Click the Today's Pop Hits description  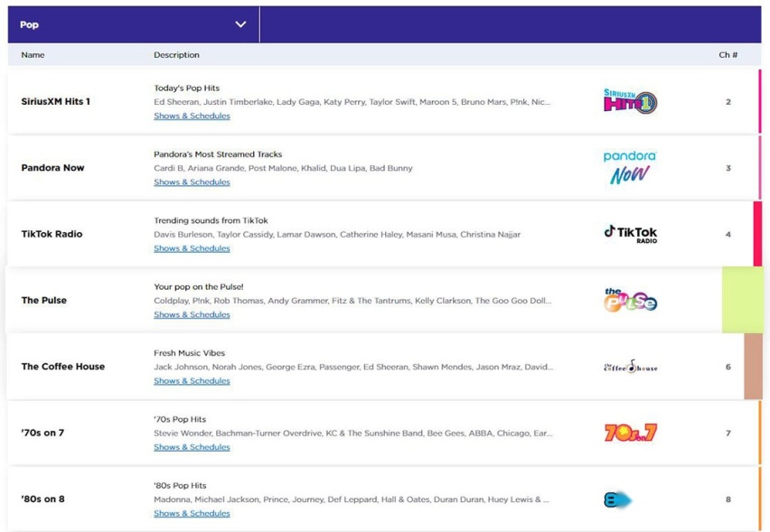(186, 89)
